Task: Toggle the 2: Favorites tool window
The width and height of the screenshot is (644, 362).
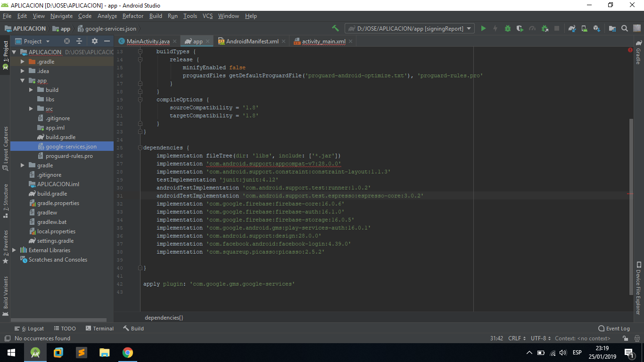Action: (x=5, y=247)
